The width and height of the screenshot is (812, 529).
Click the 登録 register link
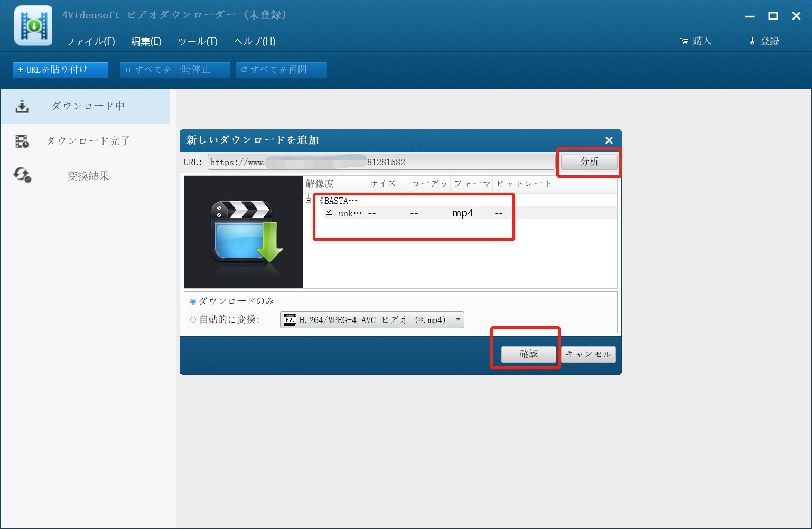tap(764, 41)
